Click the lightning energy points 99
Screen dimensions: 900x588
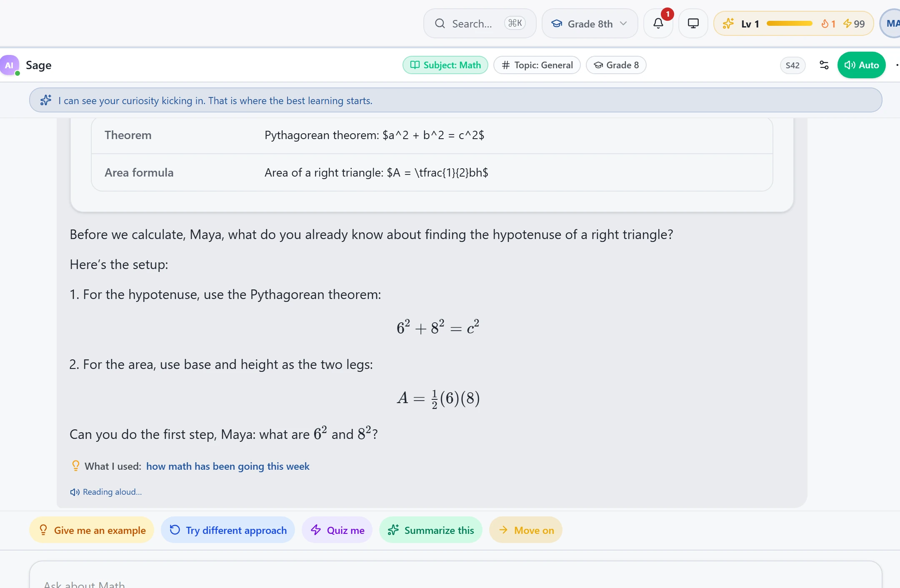(854, 24)
